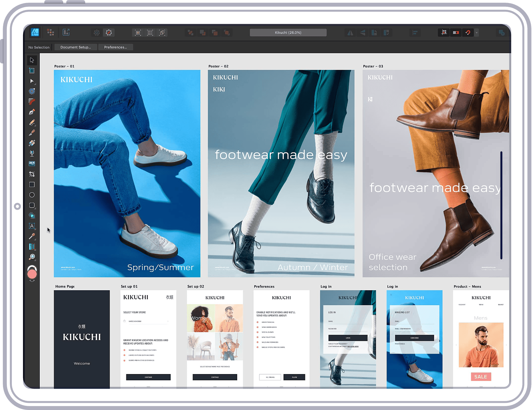The width and height of the screenshot is (532, 410).
Task: Click the Kikuchi document title bar
Action: [288, 32]
